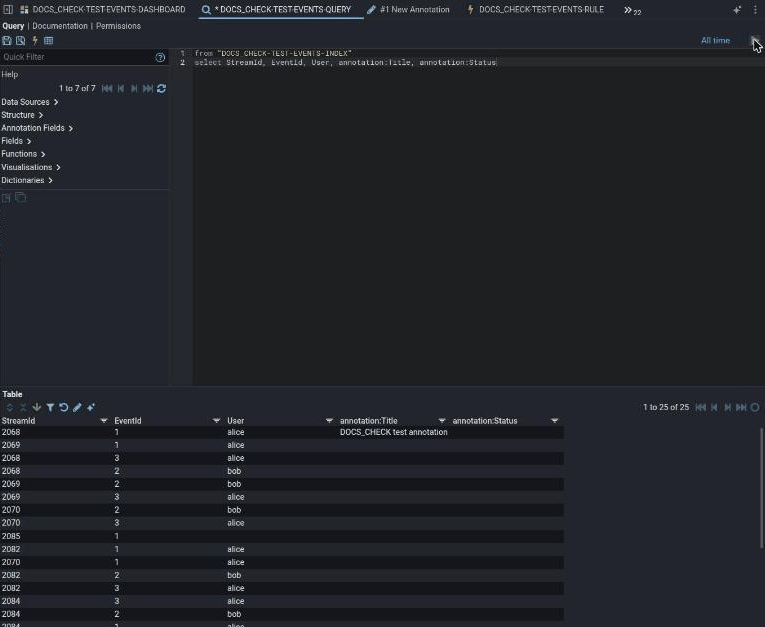Open the three-dot menu at top-right
This screenshot has height=627, width=765.
(x=755, y=10)
